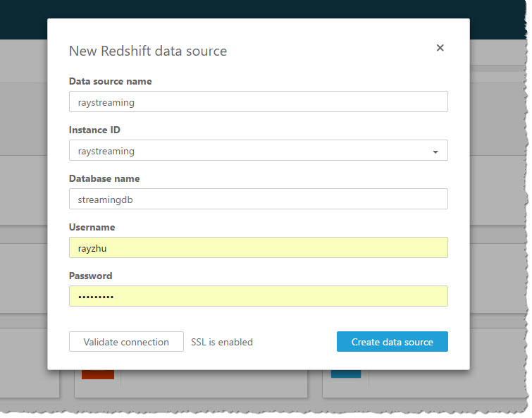Click the Data source name input field
Image resolution: width=532 pixels, height=418 pixels.
pos(258,102)
